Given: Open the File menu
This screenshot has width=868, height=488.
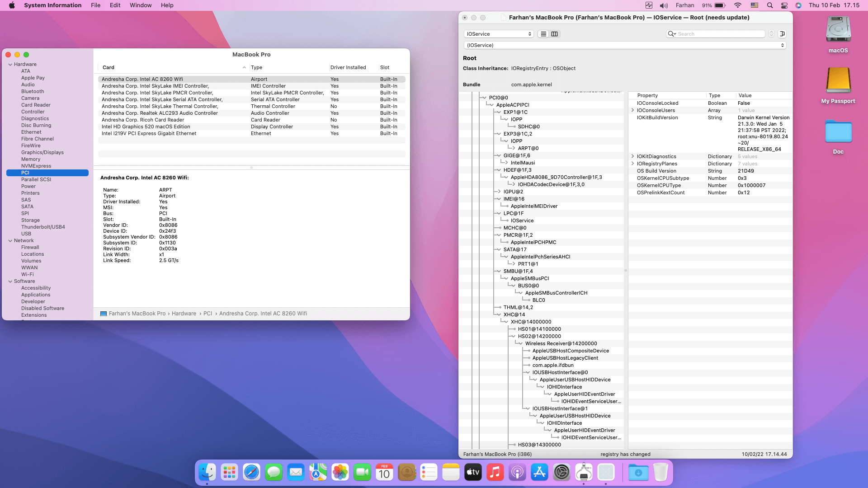Looking at the screenshot, I should click(95, 5).
